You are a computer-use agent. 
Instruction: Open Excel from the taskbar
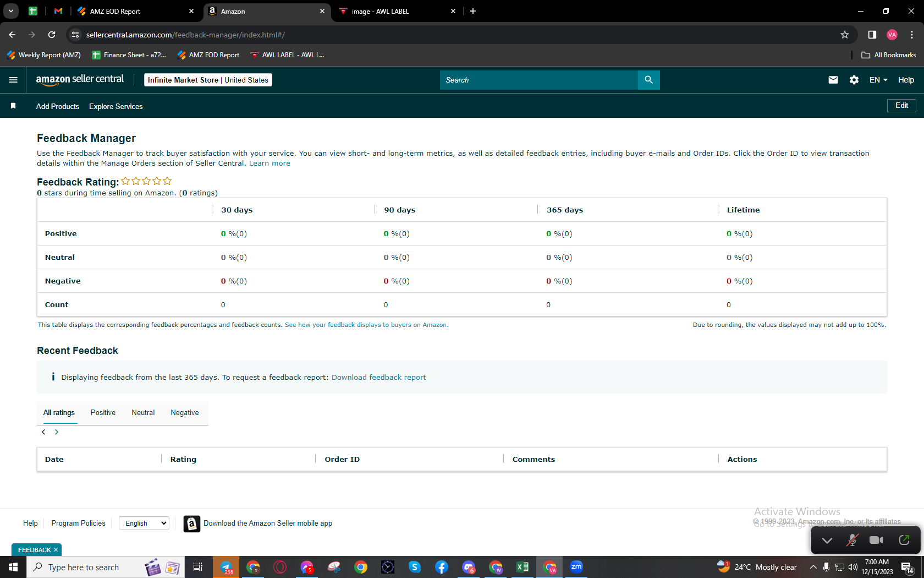click(522, 567)
